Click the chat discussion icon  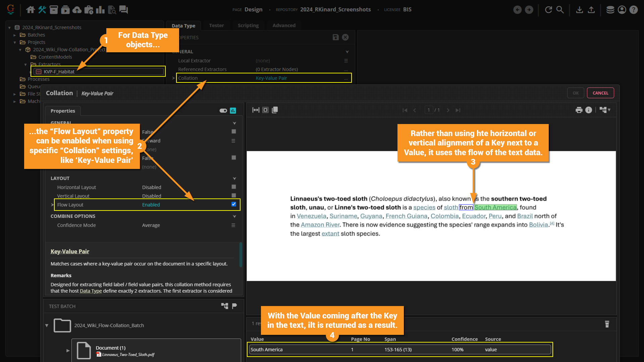coord(123,10)
